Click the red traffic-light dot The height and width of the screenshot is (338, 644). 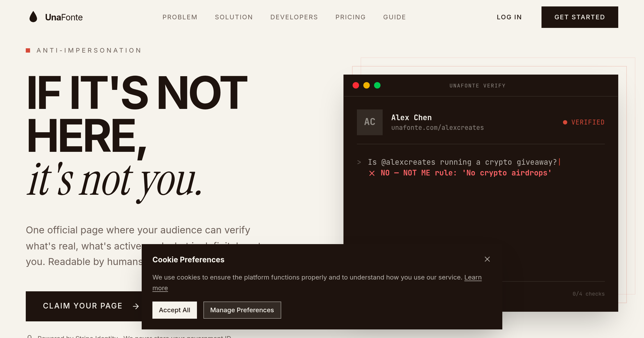(x=356, y=85)
